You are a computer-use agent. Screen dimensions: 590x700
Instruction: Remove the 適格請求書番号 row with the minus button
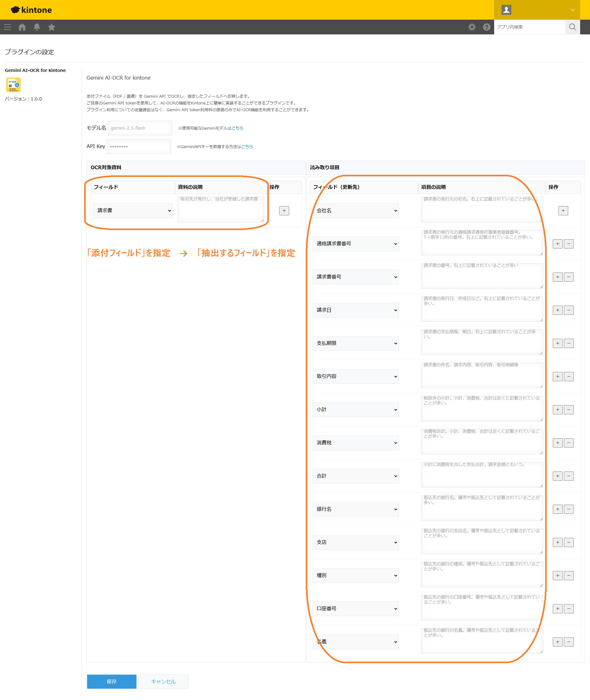[568, 244]
